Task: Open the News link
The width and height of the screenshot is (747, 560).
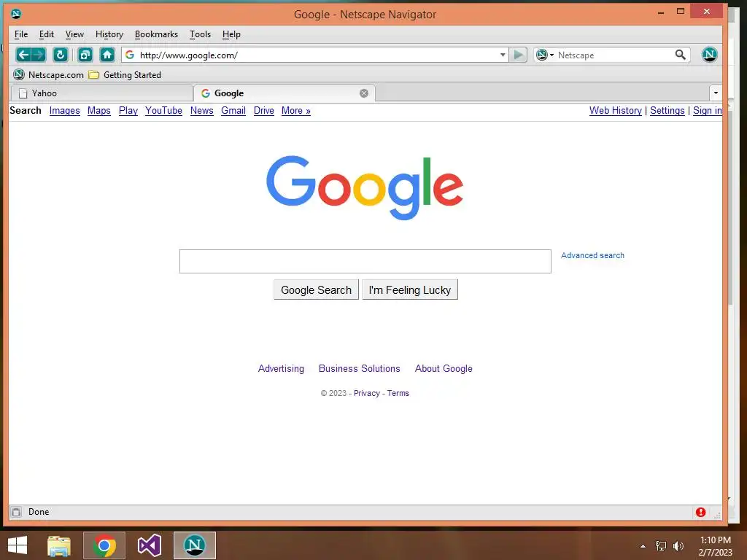Action: 201,111
